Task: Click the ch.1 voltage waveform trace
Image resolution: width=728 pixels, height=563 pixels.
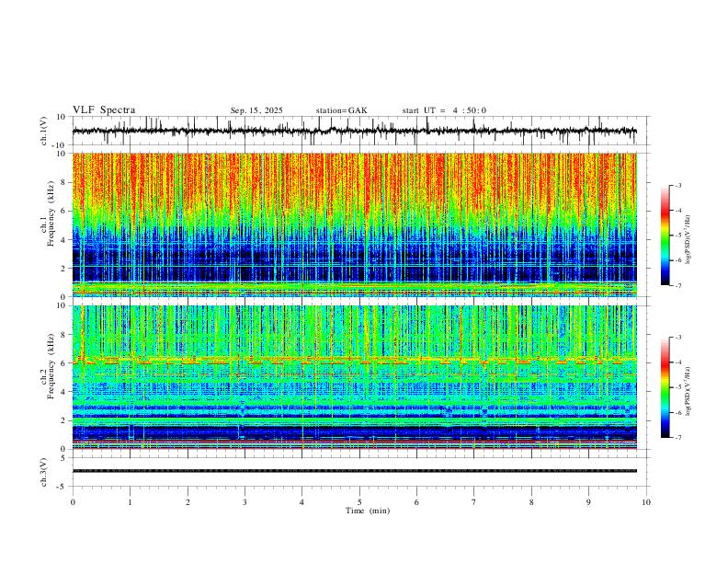Action: [x=354, y=131]
